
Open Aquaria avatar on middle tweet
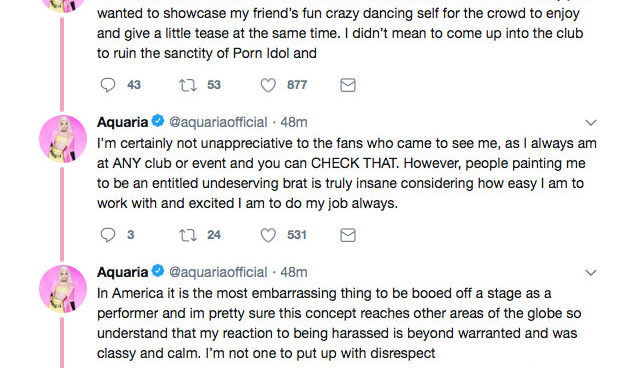click(63, 139)
